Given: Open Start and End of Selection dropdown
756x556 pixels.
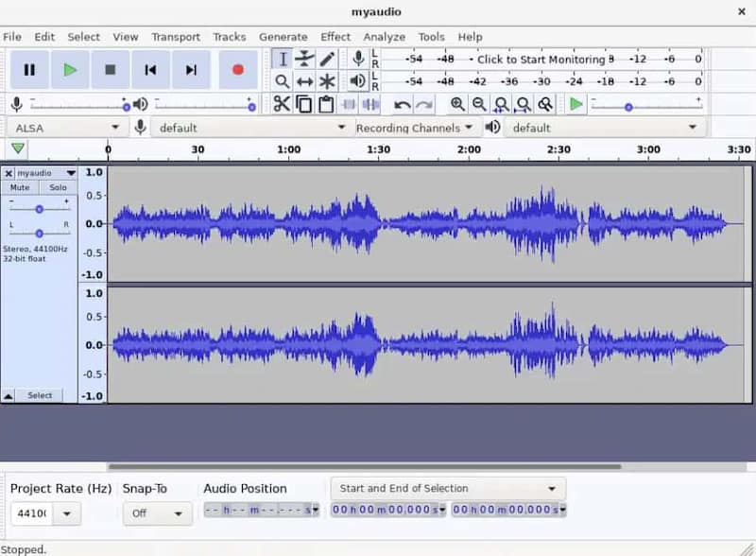Looking at the screenshot, I should point(448,488).
